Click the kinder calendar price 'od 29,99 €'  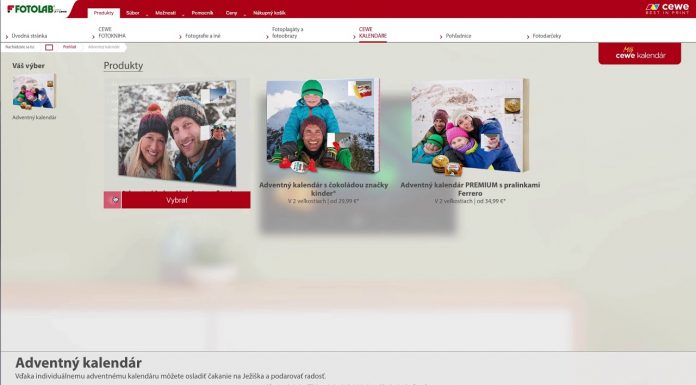pos(344,201)
